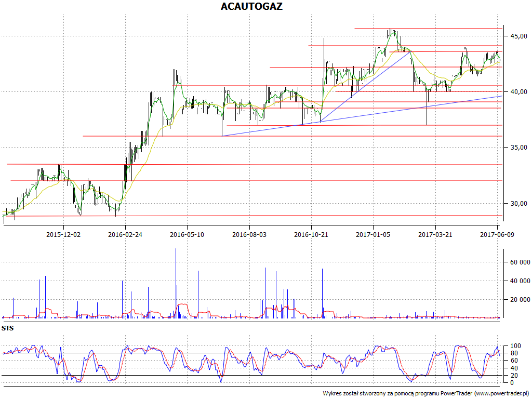Click the 45,00 price axis label

pyautogui.click(x=518, y=36)
